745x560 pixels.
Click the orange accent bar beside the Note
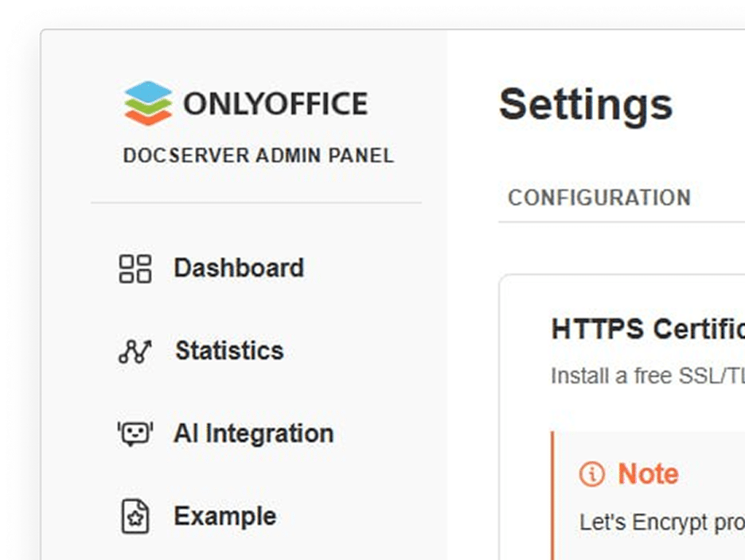[554, 493]
